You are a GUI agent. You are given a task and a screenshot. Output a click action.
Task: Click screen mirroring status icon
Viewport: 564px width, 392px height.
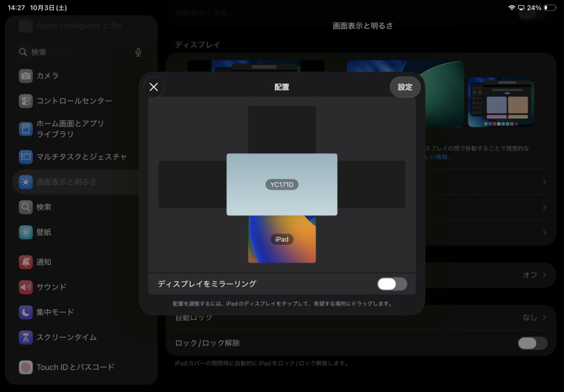pos(521,8)
